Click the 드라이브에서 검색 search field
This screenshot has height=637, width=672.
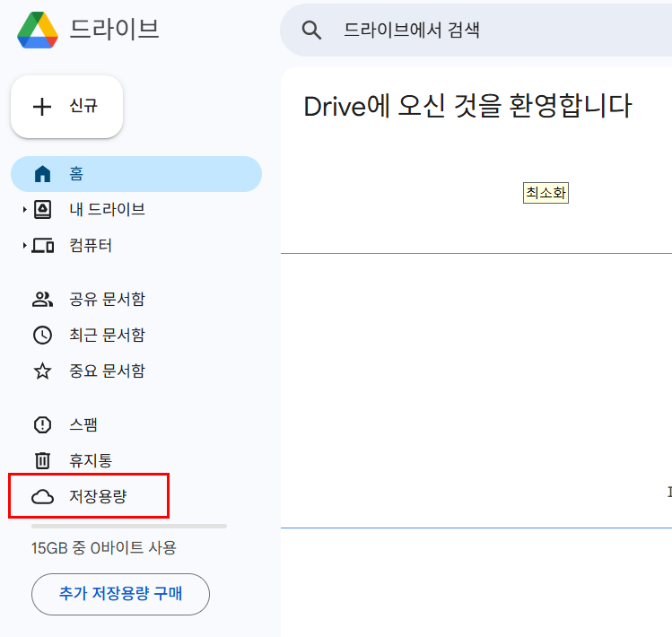click(x=484, y=31)
